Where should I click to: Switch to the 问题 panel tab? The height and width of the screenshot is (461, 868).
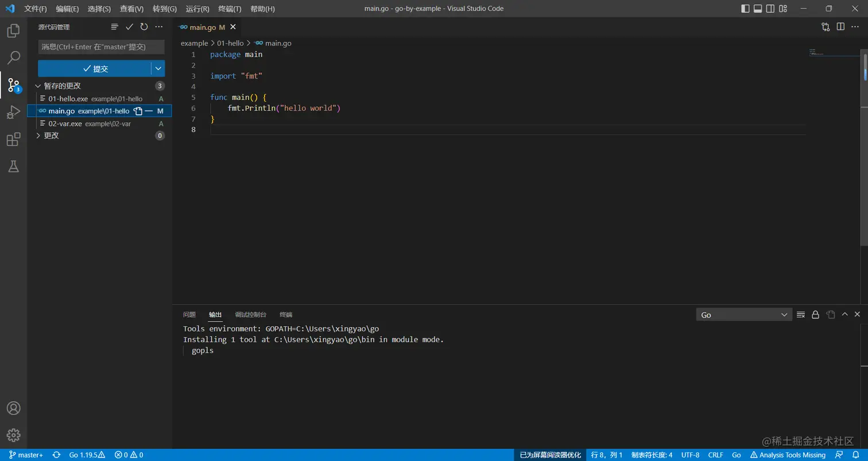click(x=189, y=315)
